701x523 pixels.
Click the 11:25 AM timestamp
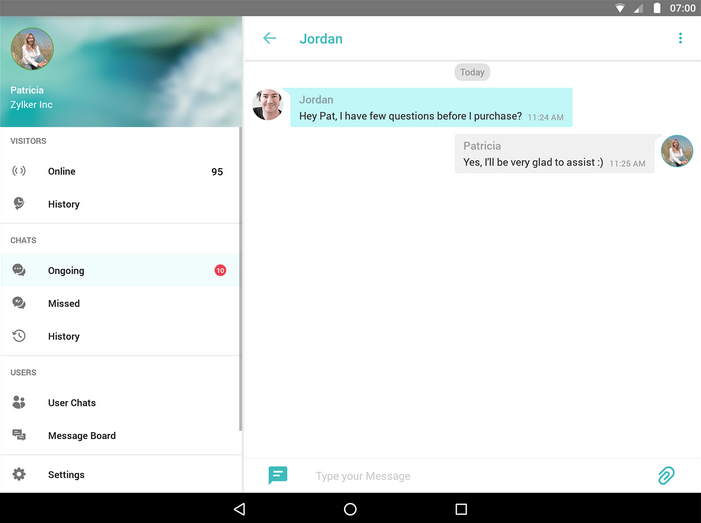[627, 164]
